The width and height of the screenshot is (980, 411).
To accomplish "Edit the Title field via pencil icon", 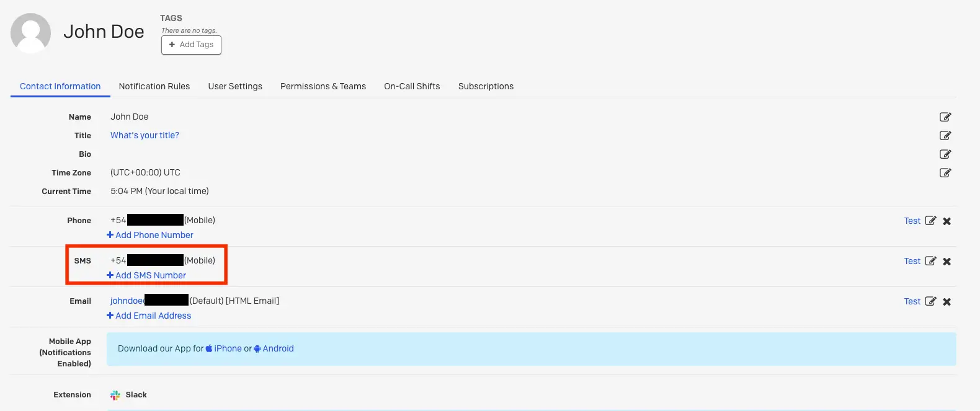I will [x=945, y=135].
